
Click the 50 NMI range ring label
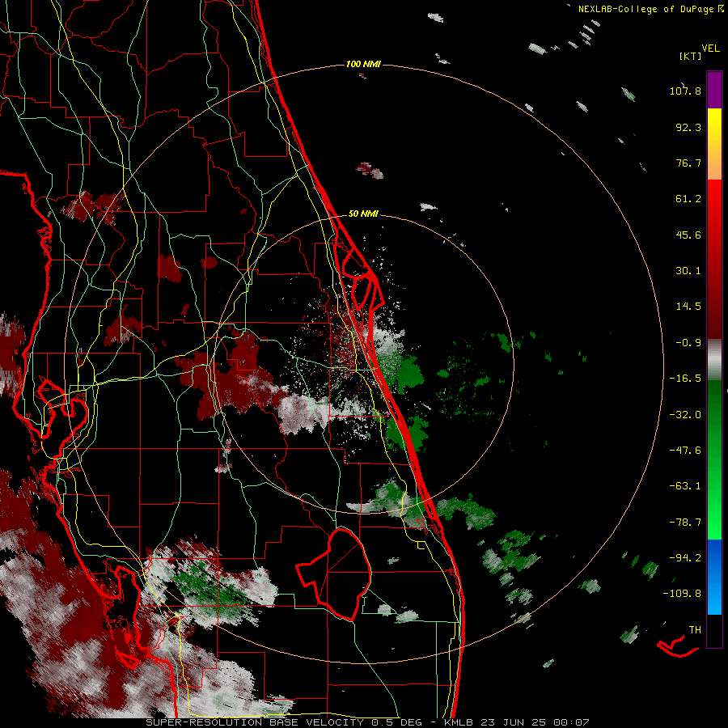(363, 214)
